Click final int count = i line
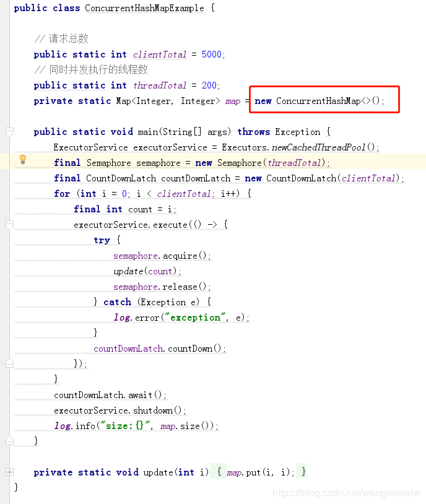 coord(125,209)
